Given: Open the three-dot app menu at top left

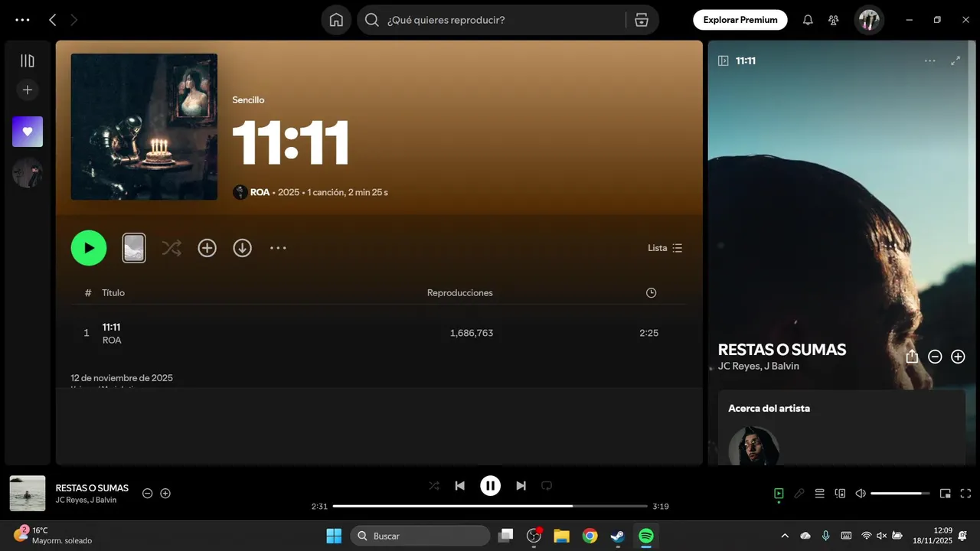Looking at the screenshot, I should pos(22,20).
